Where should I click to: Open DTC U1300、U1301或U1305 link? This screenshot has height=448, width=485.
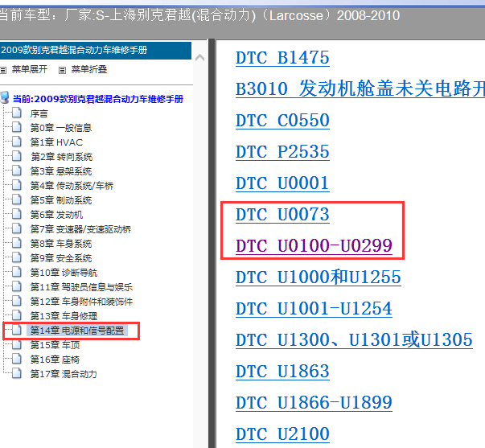point(354,340)
